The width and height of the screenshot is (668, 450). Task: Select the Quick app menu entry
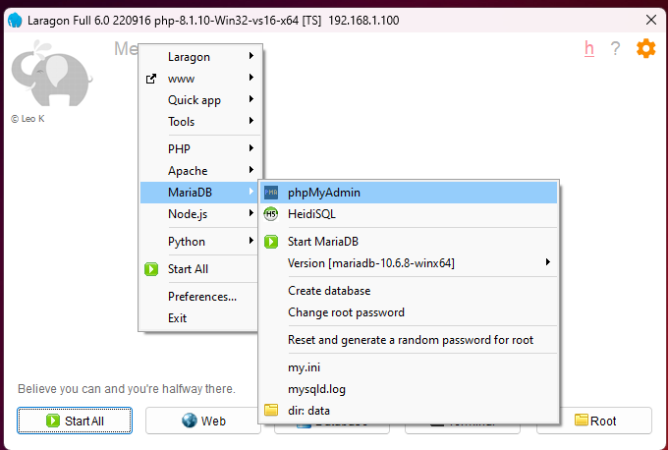pyautogui.click(x=199, y=100)
